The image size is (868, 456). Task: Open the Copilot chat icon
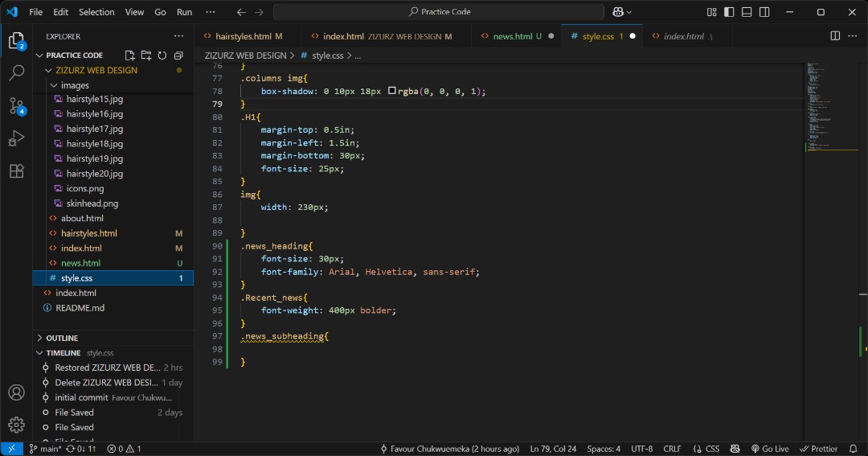(618, 11)
